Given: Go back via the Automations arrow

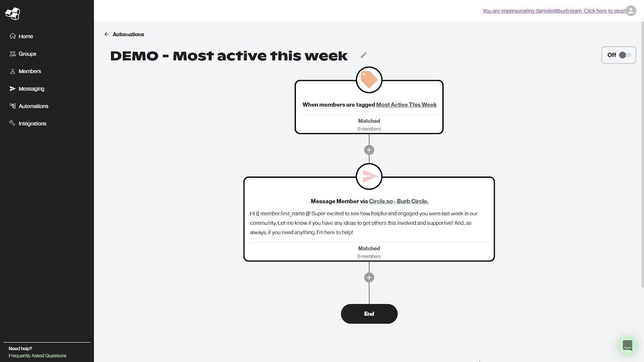Looking at the screenshot, I should click(107, 34).
